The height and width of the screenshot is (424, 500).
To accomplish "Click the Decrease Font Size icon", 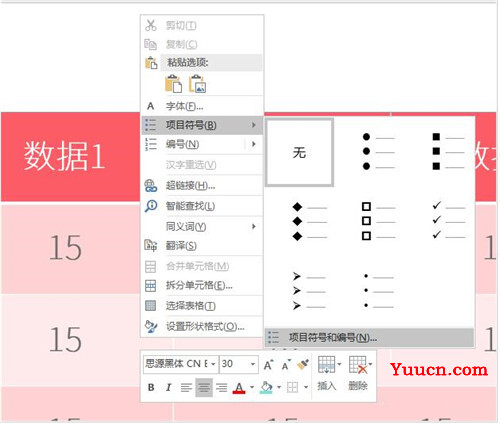I will [x=286, y=365].
